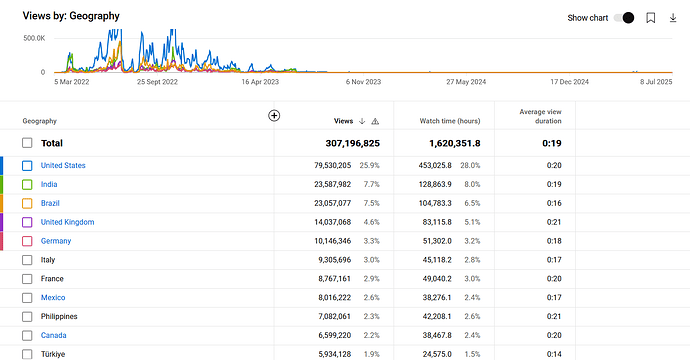Sort by Average view duration header
690x360 pixels.
pyautogui.click(x=540, y=116)
